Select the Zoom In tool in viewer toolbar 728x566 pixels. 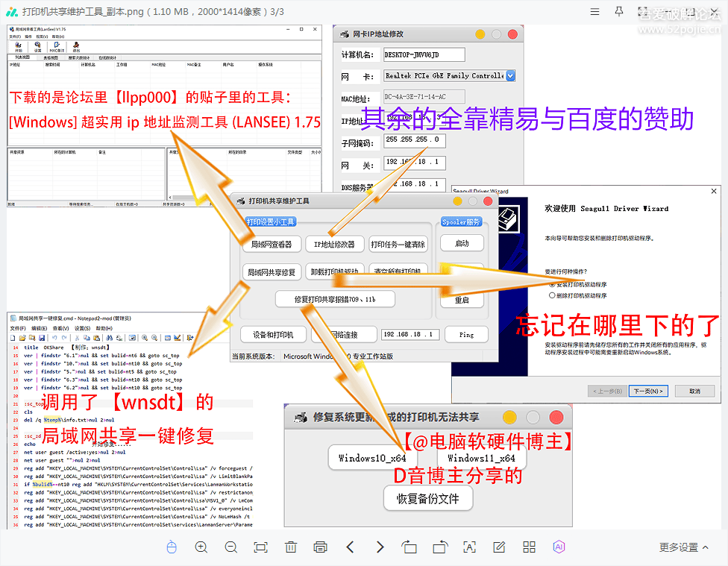[201, 547]
